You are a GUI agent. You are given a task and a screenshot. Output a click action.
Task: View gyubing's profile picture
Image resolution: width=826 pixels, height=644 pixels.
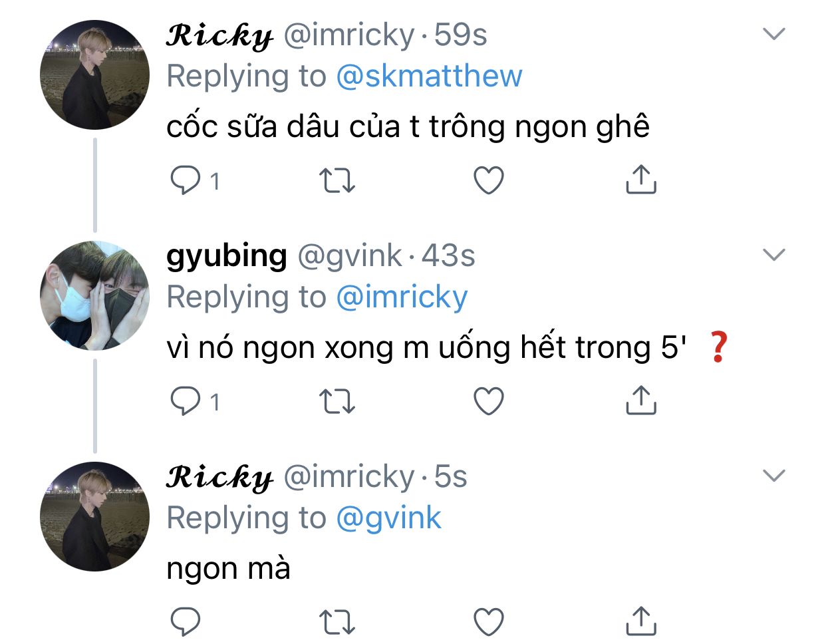point(95,295)
